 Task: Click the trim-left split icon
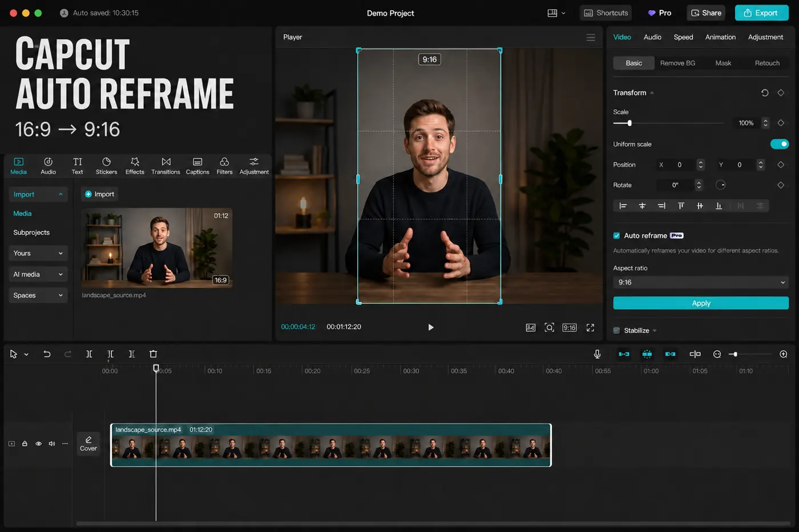point(110,354)
